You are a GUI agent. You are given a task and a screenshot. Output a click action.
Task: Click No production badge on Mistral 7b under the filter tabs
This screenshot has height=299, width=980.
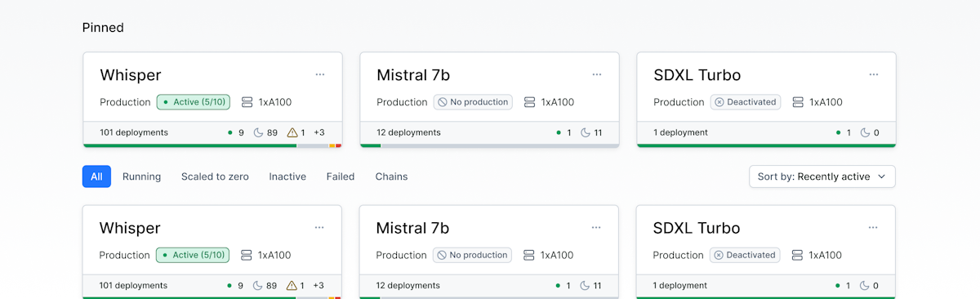point(472,255)
